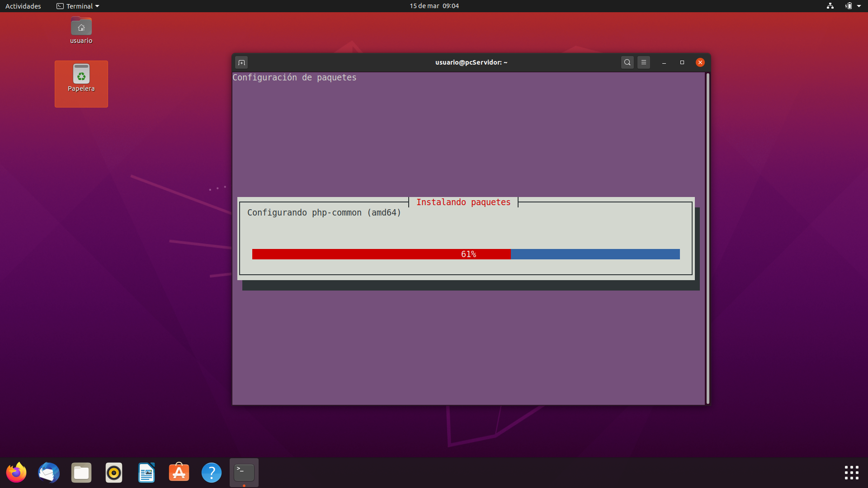
Task: Open Ubuntu Software from the dock
Action: (179, 473)
